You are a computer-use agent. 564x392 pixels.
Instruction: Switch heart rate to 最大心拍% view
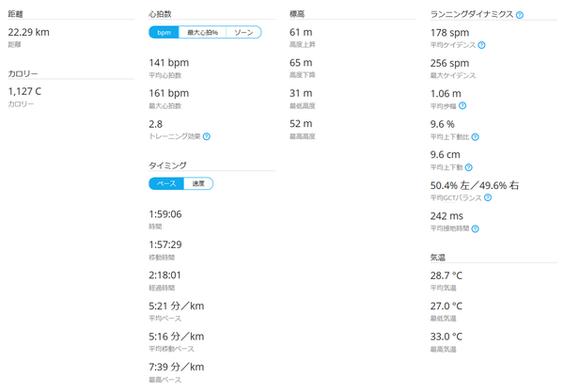[x=202, y=32]
